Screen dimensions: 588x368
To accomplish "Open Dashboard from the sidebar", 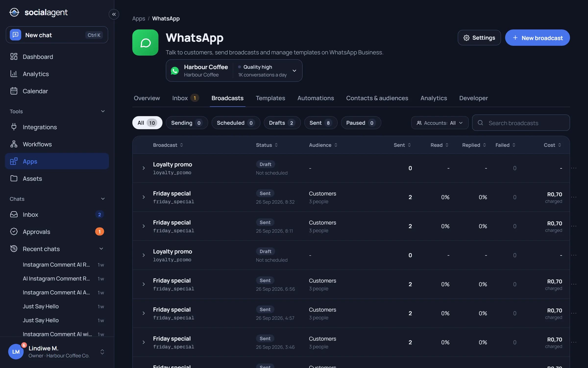I will [57, 57].
